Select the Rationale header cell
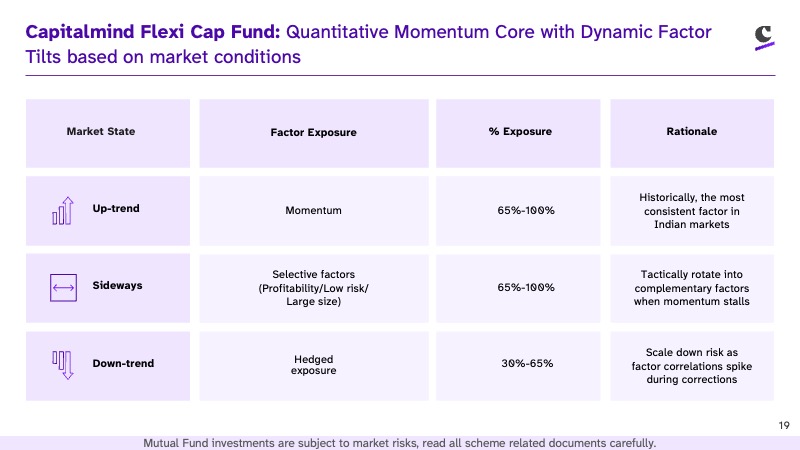800x450 pixels. (692, 133)
